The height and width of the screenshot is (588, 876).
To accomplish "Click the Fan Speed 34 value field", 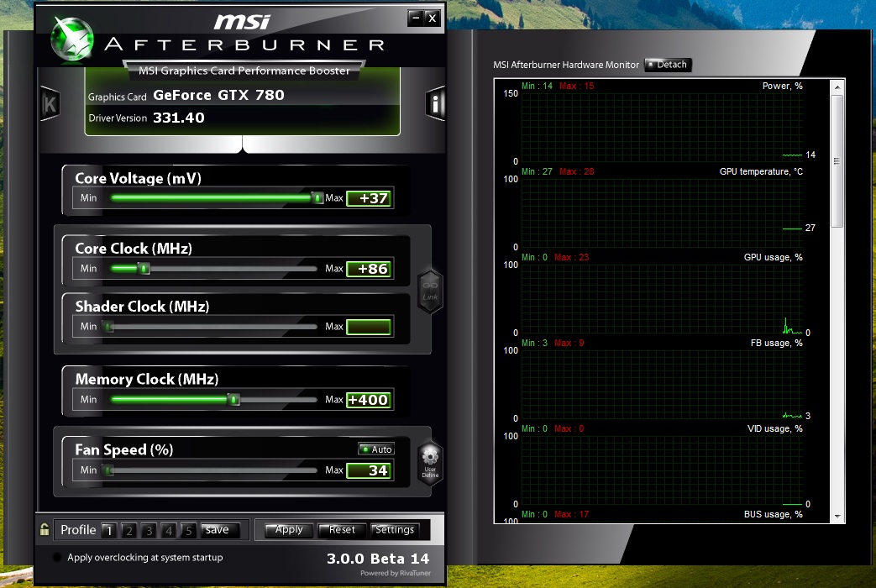I will point(370,470).
